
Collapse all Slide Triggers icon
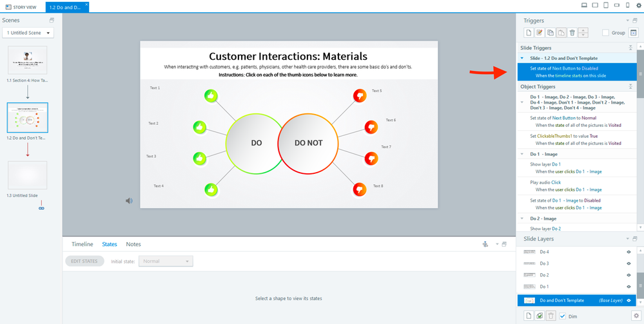point(630,48)
